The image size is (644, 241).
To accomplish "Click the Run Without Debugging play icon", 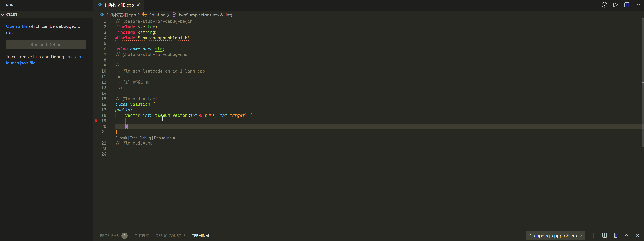I will (615, 5).
